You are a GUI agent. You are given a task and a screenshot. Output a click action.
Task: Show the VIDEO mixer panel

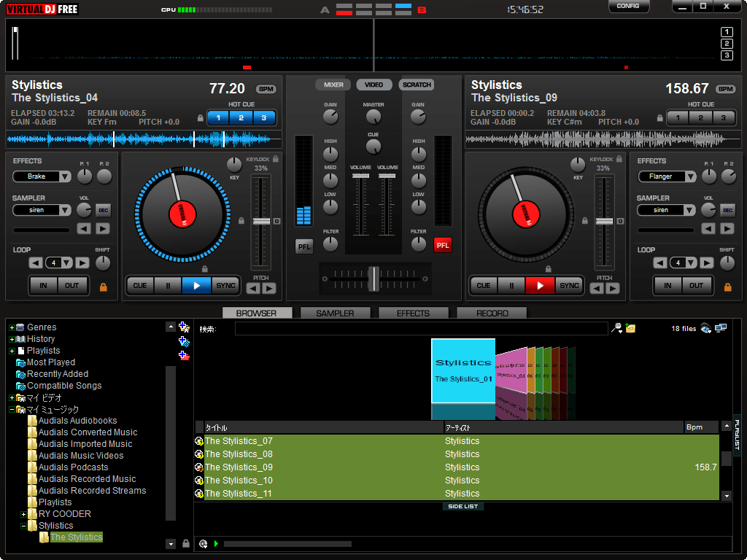coord(374,85)
